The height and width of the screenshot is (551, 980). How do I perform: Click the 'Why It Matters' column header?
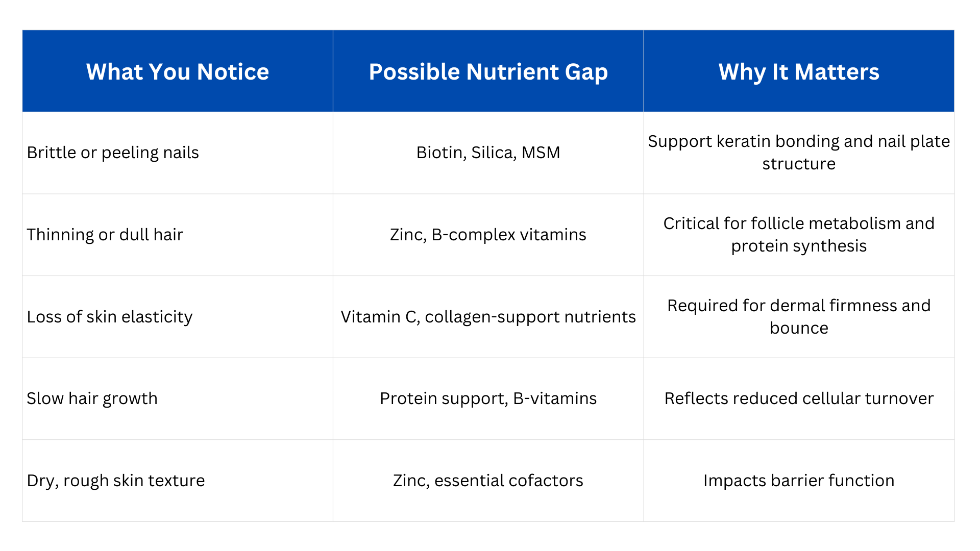tap(799, 71)
